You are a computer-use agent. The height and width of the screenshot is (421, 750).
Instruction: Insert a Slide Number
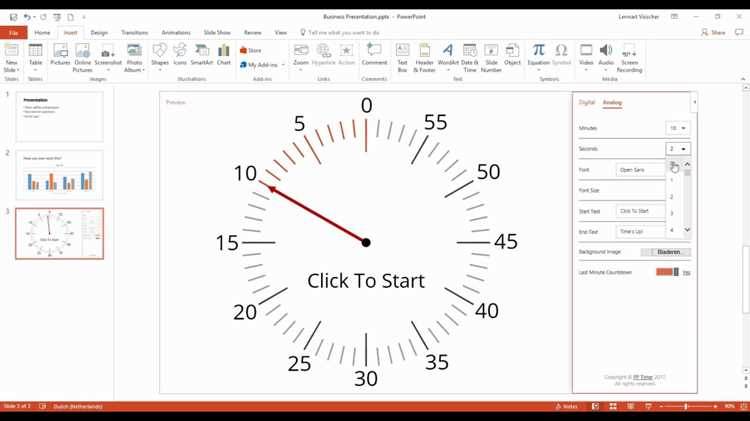tap(491, 57)
